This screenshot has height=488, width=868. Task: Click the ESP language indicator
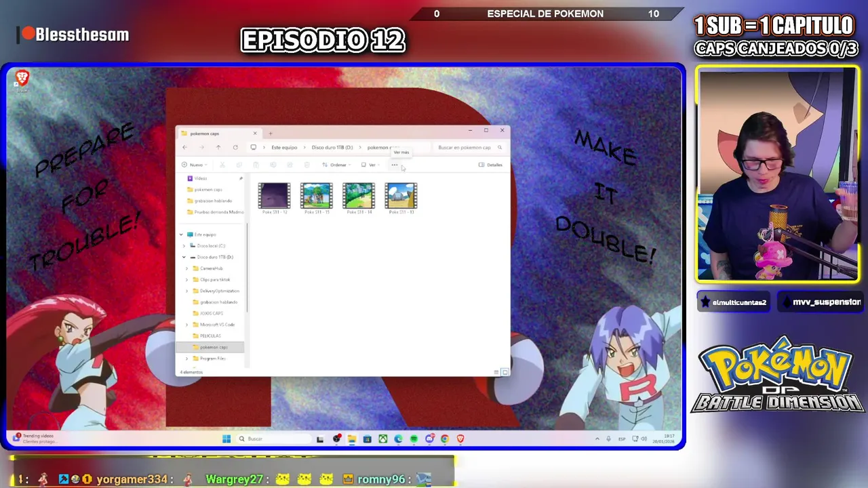pyautogui.click(x=622, y=439)
